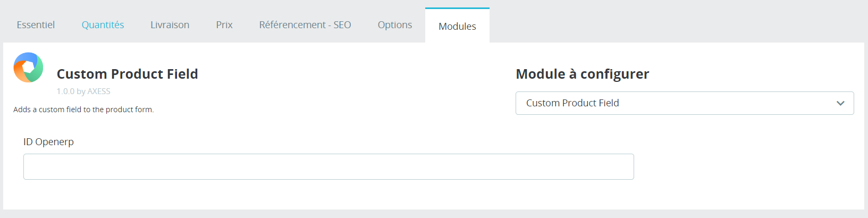Image resolution: width=868 pixels, height=218 pixels.
Task: Click the 1.0.0 version number
Action: pyautogui.click(x=65, y=91)
